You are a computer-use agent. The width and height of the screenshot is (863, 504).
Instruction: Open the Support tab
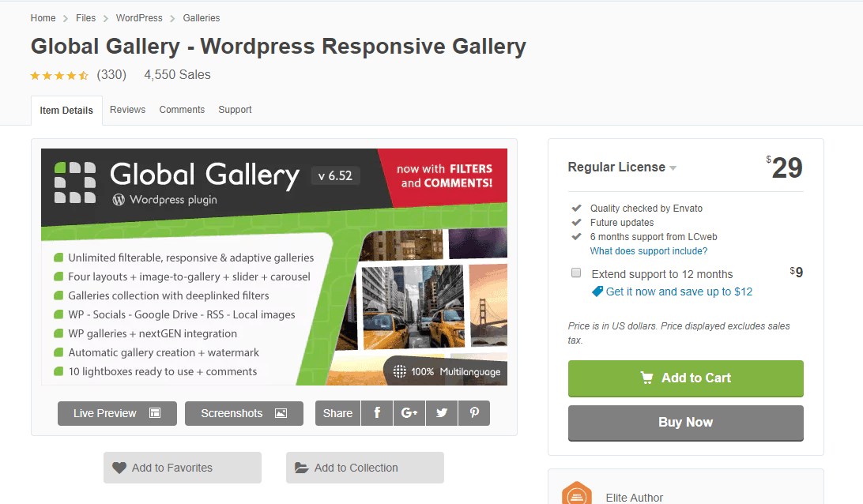235,110
